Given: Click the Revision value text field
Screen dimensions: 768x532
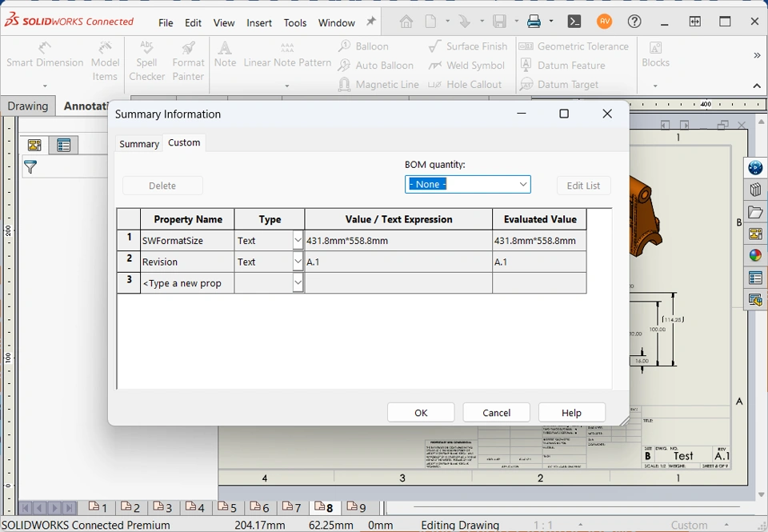Looking at the screenshot, I should pyautogui.click(x=398, y=262).
